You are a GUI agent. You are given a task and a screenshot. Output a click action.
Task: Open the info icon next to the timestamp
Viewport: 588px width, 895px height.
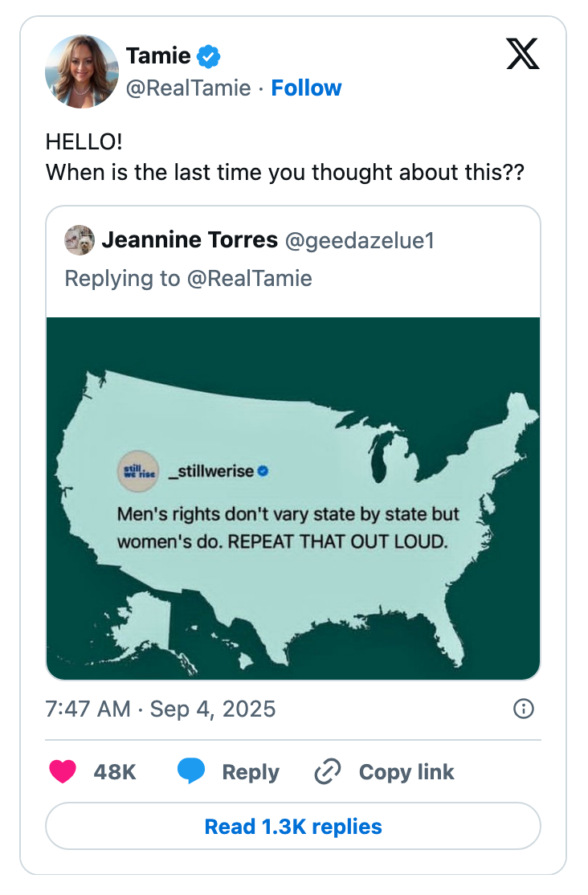523,709
